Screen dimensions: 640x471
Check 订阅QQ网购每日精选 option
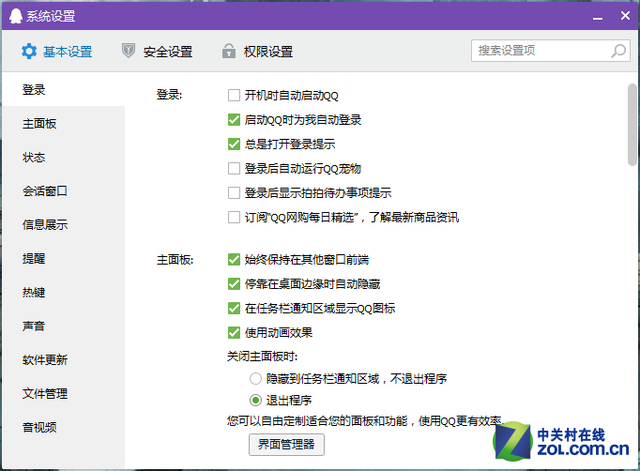(234, 217)
